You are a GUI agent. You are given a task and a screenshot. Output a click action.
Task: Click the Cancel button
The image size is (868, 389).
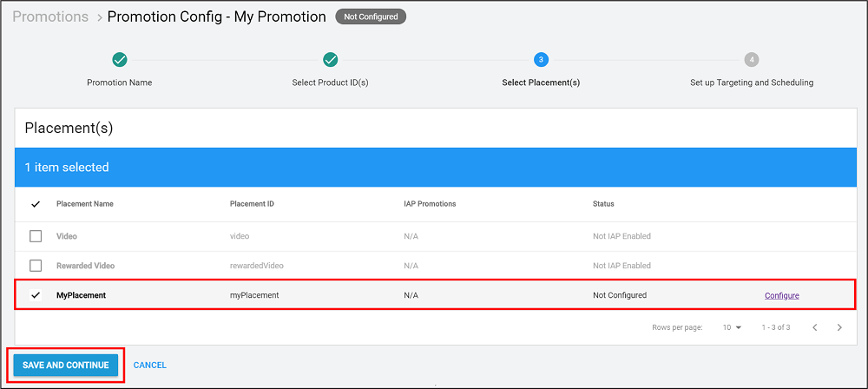150,366
